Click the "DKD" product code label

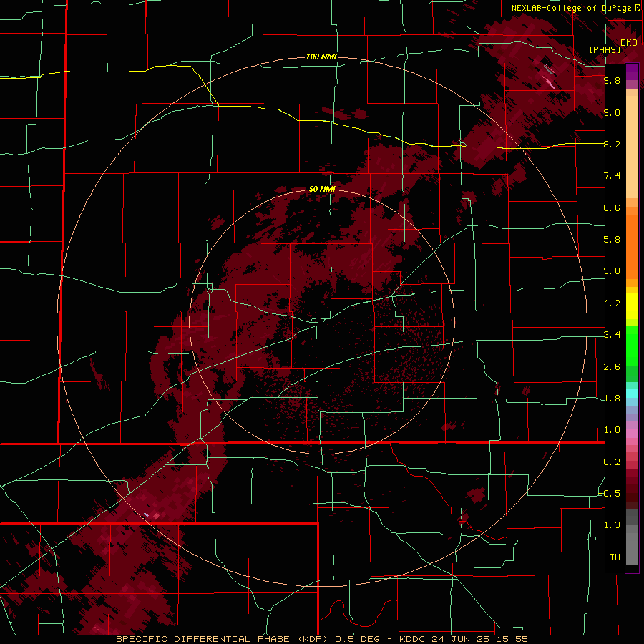tap(629, 43)
